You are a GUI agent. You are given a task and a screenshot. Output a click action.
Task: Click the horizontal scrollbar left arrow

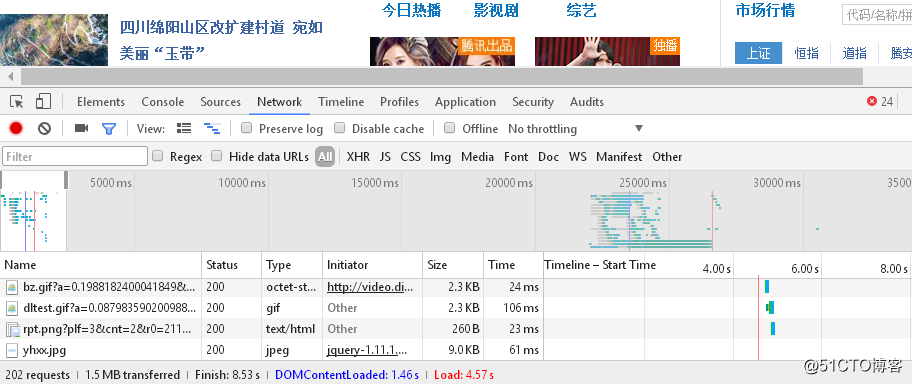click(x=10, y=76)
